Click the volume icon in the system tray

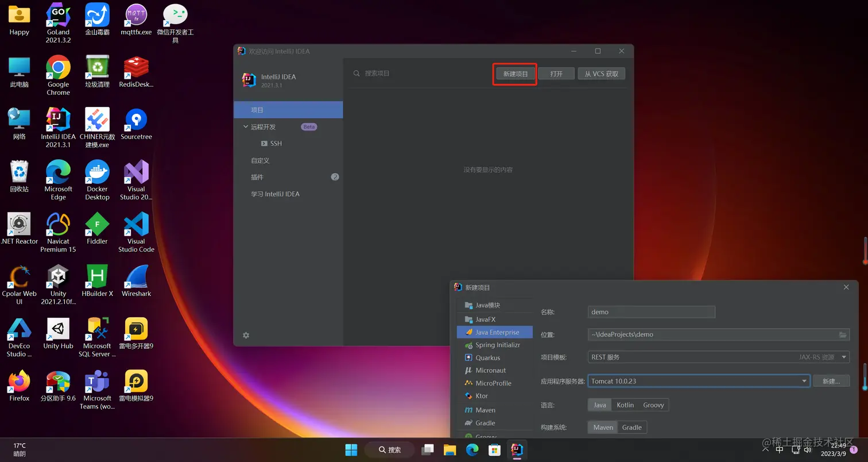click(807, 449)
